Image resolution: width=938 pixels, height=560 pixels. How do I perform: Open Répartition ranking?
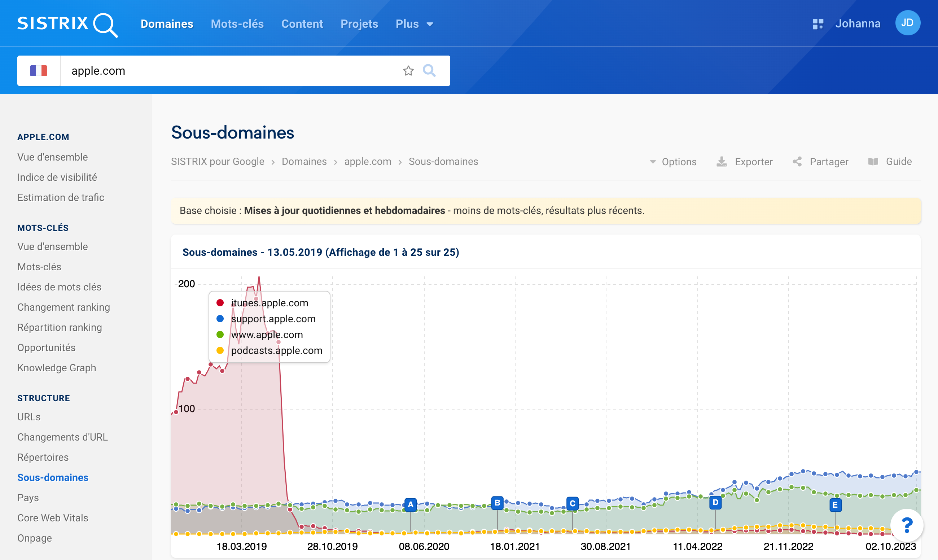[x=60, y=327]
